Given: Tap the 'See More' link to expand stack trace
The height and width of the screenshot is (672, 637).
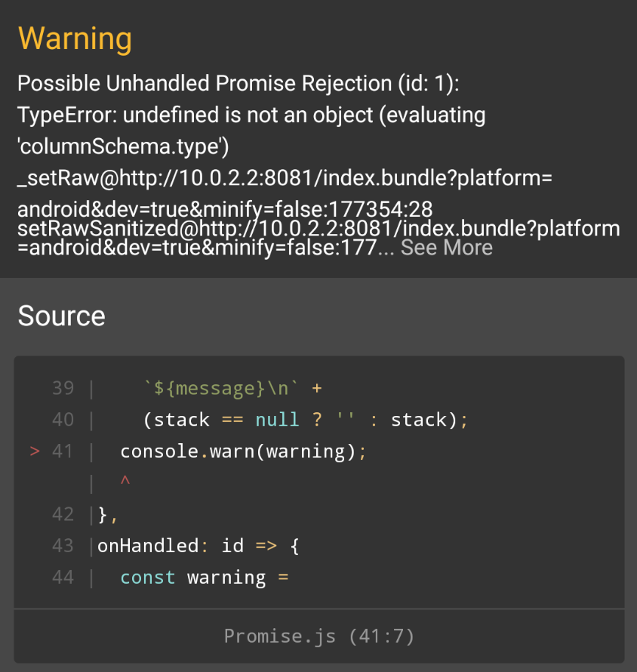Looking at the screenshot, I should pos(446,247).
